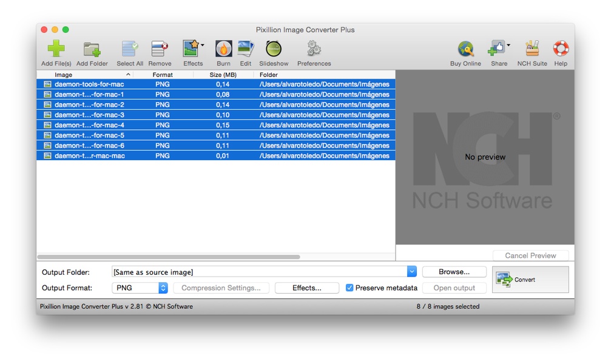Click the Open output button
The height and width of the screenshot is (364, 611).
pyautogui.click(x=454, y=288)
